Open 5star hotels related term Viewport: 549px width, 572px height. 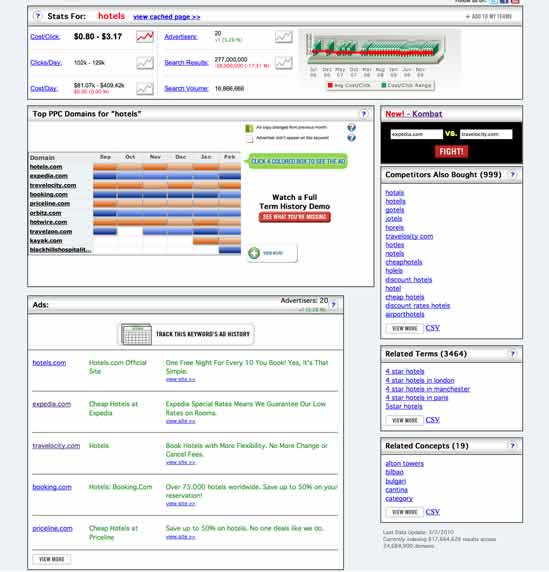pyautogui.click(x=404, y=406)
